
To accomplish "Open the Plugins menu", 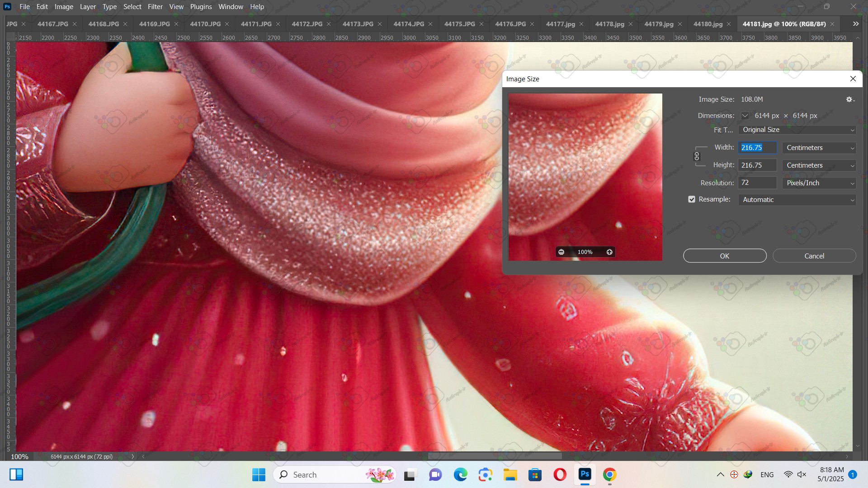I will (201, 7).
